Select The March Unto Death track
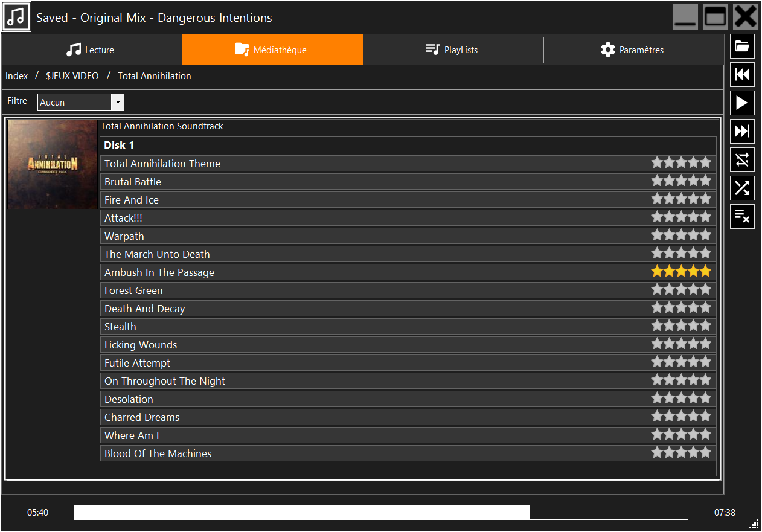The height and width of the screenshot is (532, 762). click(x=408, y=254)
